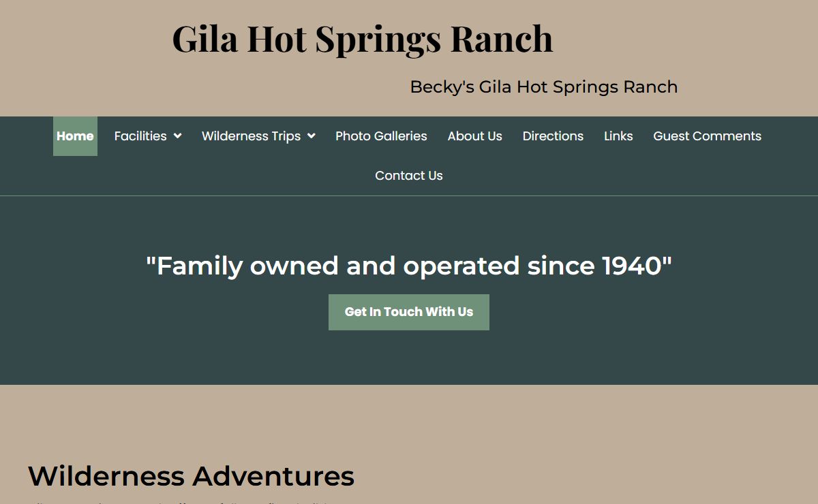Select Contact Us in the navigation
The image size is (818, 504).
coord(409,176)
